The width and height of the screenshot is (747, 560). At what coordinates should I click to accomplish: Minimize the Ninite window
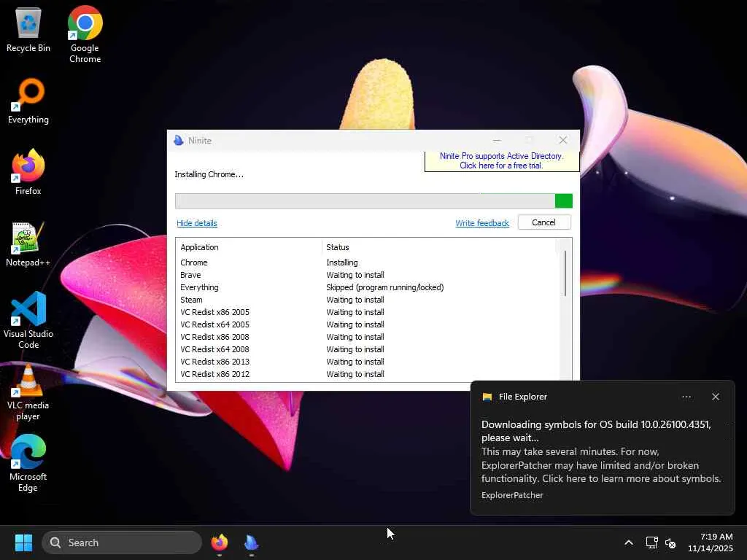coord(497,140)
